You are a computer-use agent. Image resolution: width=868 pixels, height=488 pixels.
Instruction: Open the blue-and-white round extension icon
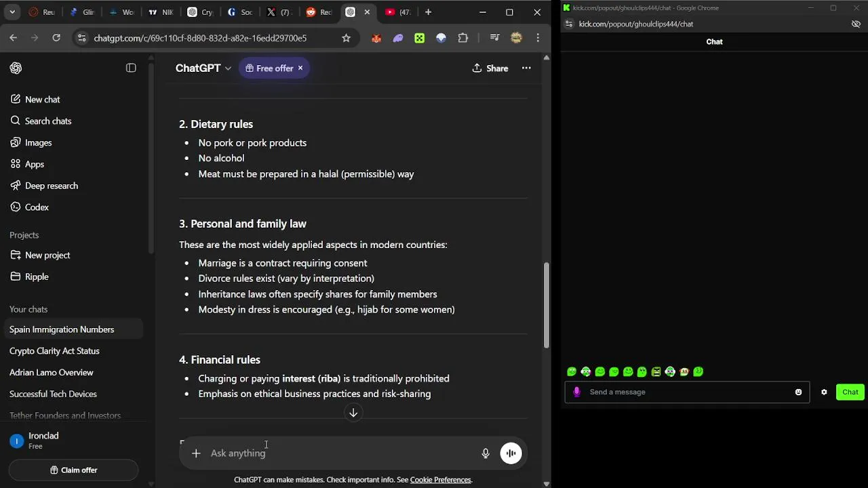coord(441,38)
